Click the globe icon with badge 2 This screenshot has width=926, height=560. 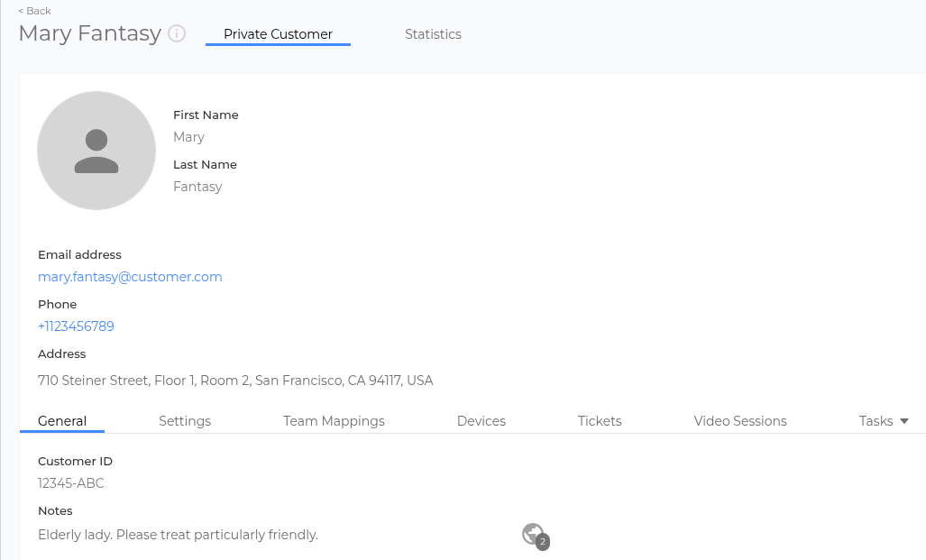tap(533, 535)
